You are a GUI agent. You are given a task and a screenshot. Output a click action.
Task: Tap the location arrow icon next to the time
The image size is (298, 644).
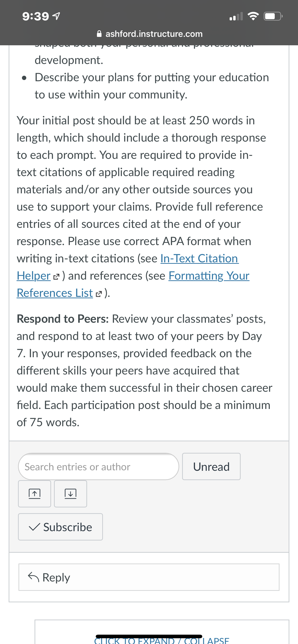[x=56, y=17]
